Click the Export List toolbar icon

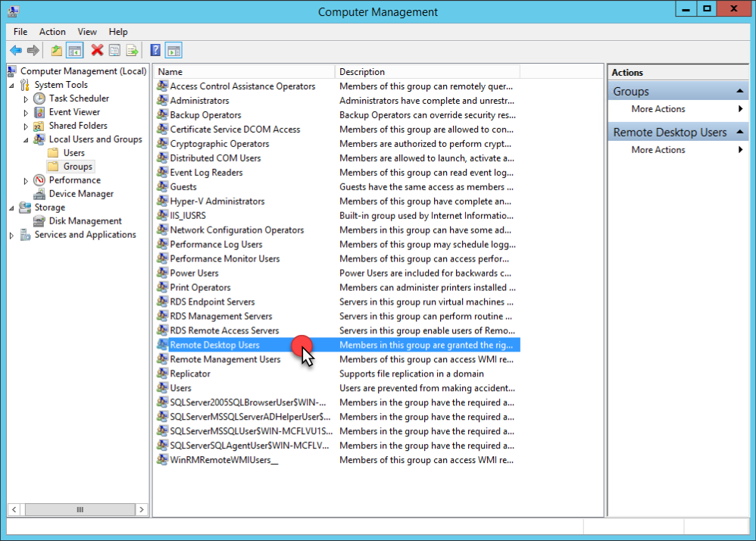pyautogui.click(x=132, y=51)
